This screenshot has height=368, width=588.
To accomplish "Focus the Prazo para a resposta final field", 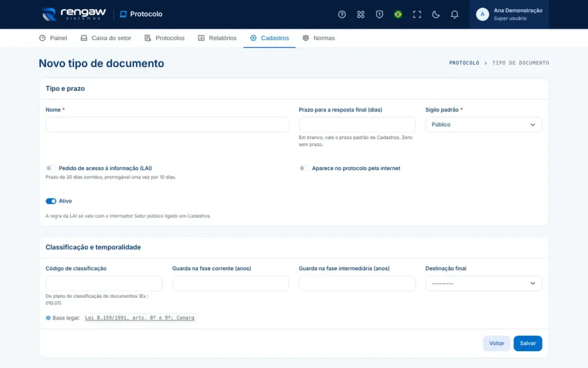I will (x=357, y=125).
